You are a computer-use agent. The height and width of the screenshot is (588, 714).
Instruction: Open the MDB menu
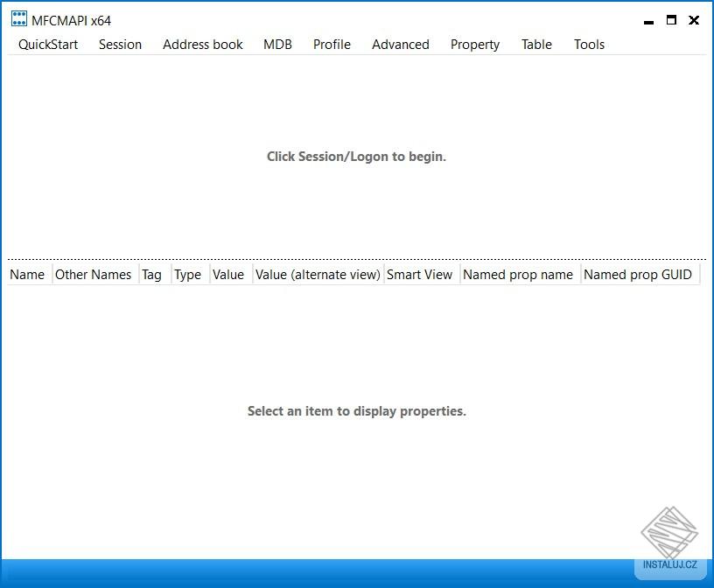277,44
